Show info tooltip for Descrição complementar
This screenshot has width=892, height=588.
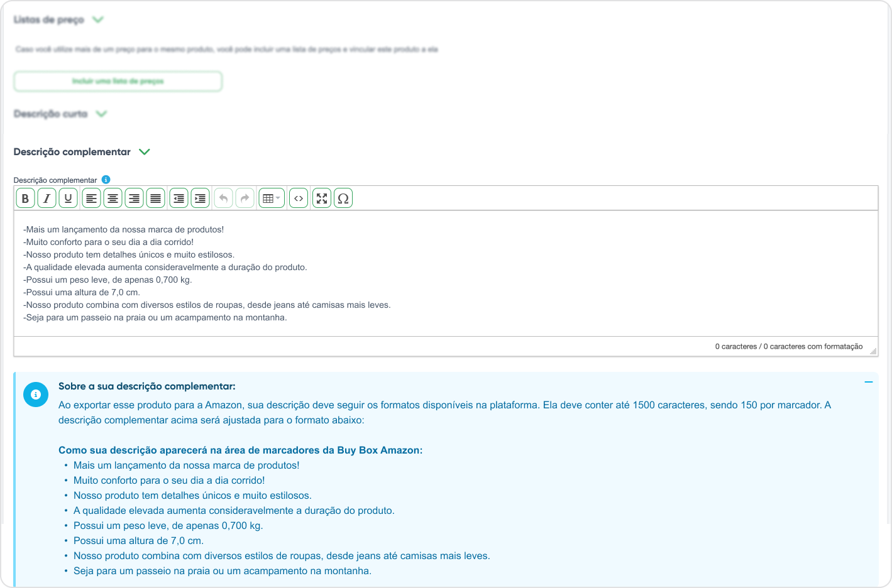[x=106, y=180]
